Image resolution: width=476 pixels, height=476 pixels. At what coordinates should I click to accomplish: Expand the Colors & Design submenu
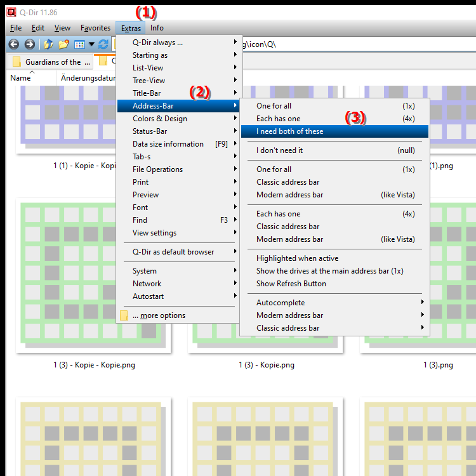178,119
